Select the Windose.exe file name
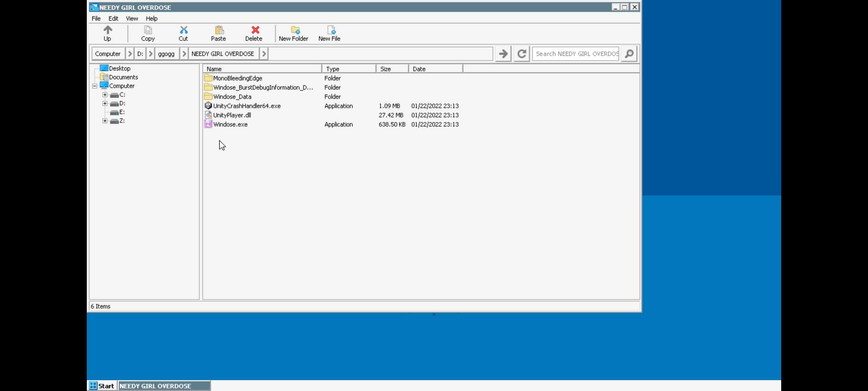 [230, 125]
